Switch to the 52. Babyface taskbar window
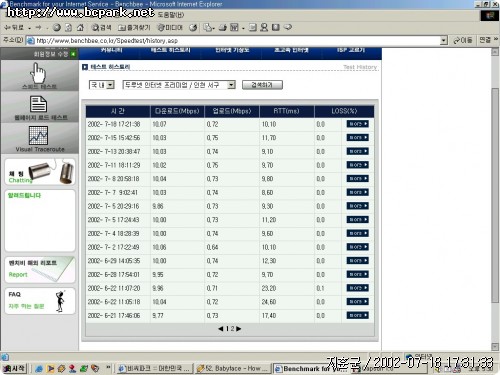The height and width of the screenshot is (375, 500). tap(233, 368)
